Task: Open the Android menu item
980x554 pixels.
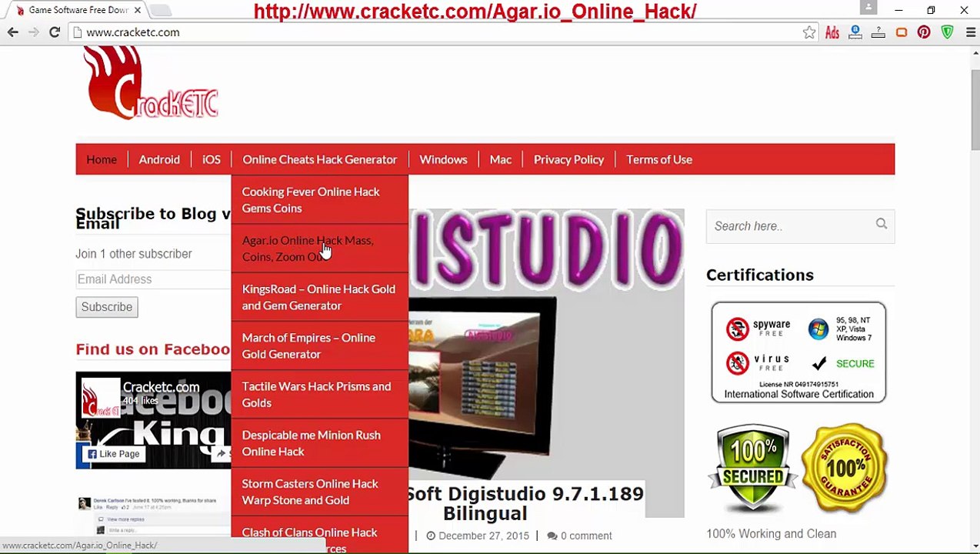Action: point(159,159)
